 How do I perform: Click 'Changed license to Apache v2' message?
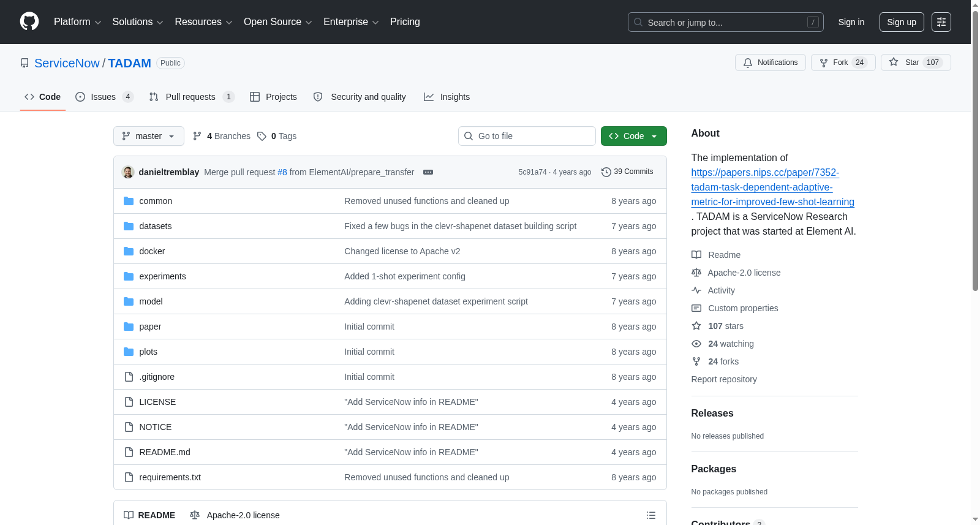point(402,251)
